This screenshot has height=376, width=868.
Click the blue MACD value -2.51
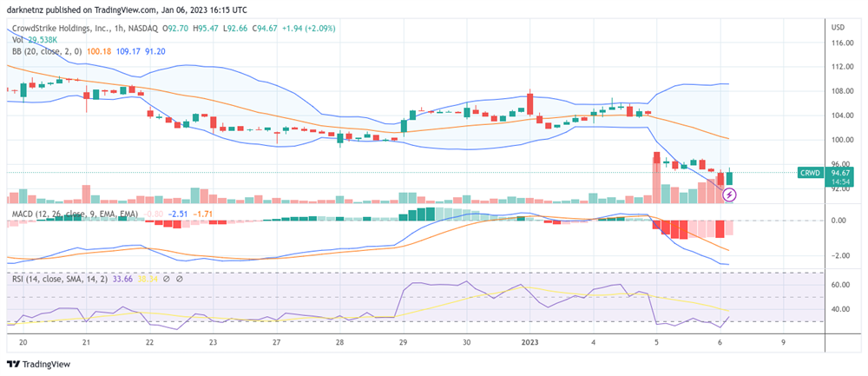coord(178,213)
